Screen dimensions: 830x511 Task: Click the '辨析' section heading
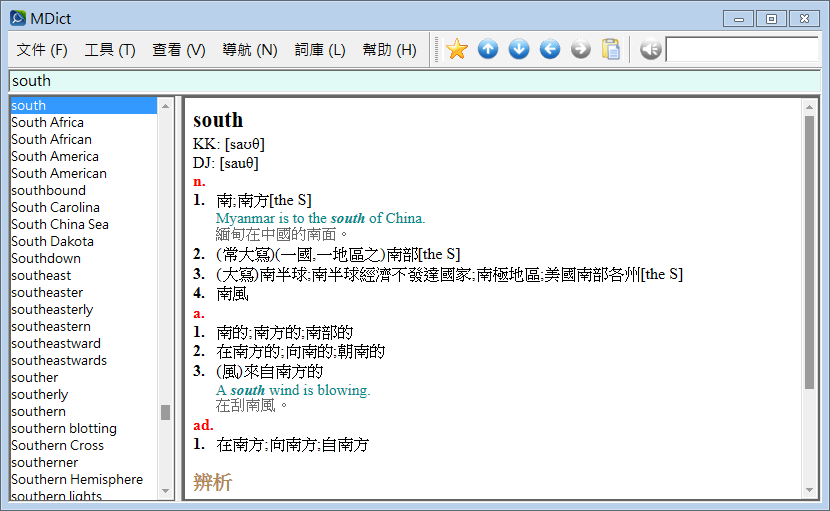point(212,482)
